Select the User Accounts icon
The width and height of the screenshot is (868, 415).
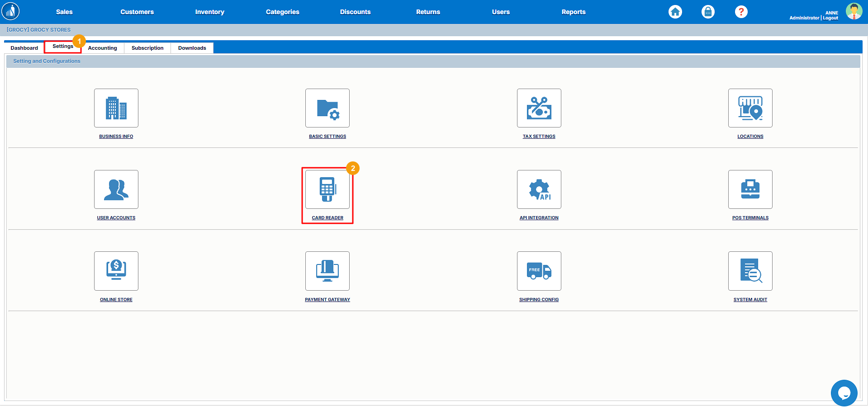pos(116,189)
